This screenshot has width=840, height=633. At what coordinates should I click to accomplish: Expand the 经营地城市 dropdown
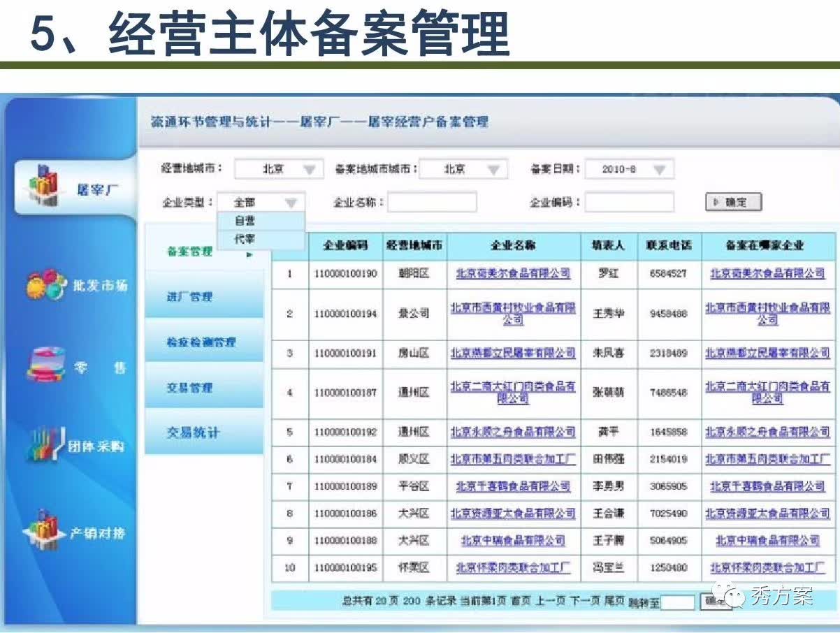[278, 169]
